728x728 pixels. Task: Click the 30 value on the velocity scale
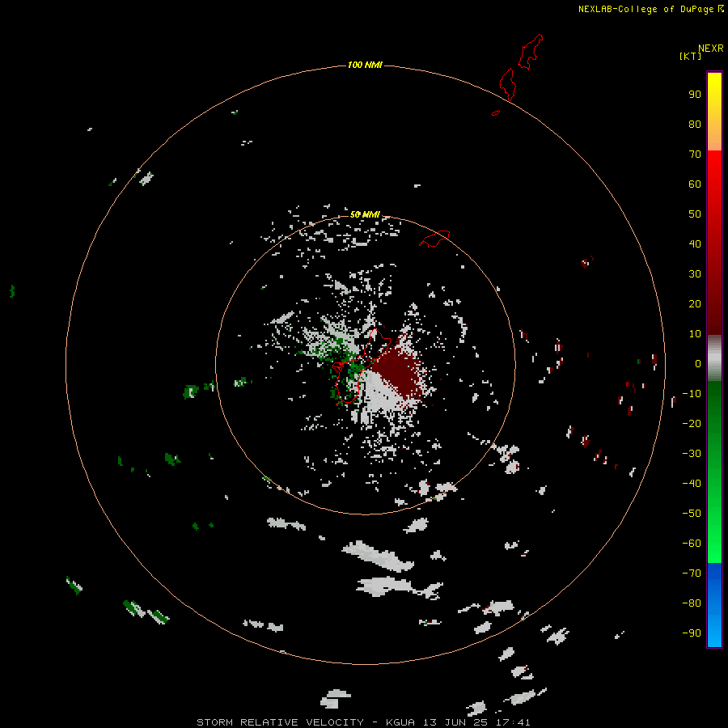[695, 274]
